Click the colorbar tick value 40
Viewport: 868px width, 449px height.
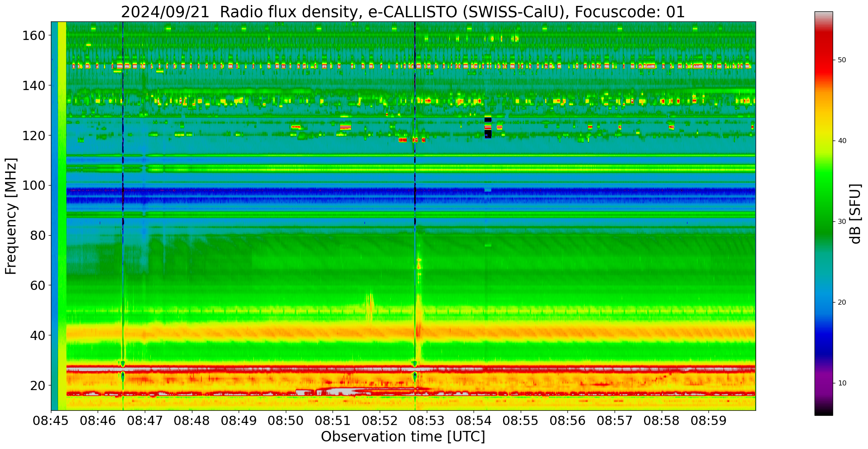842,141
